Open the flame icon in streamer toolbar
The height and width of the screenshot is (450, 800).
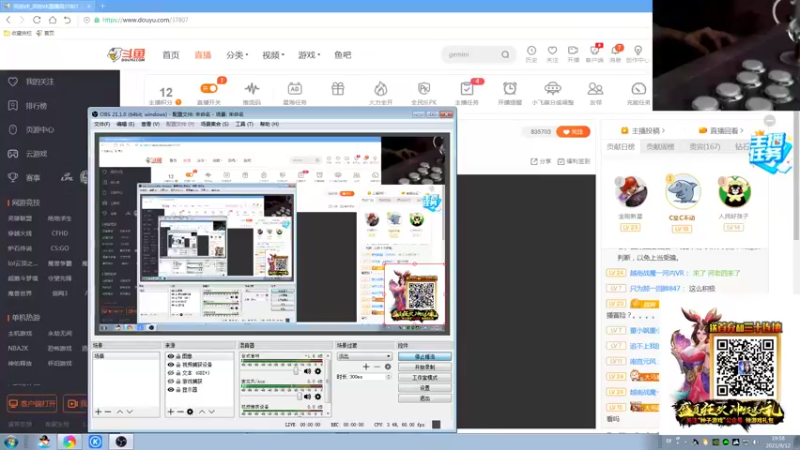tap(381, 89)
